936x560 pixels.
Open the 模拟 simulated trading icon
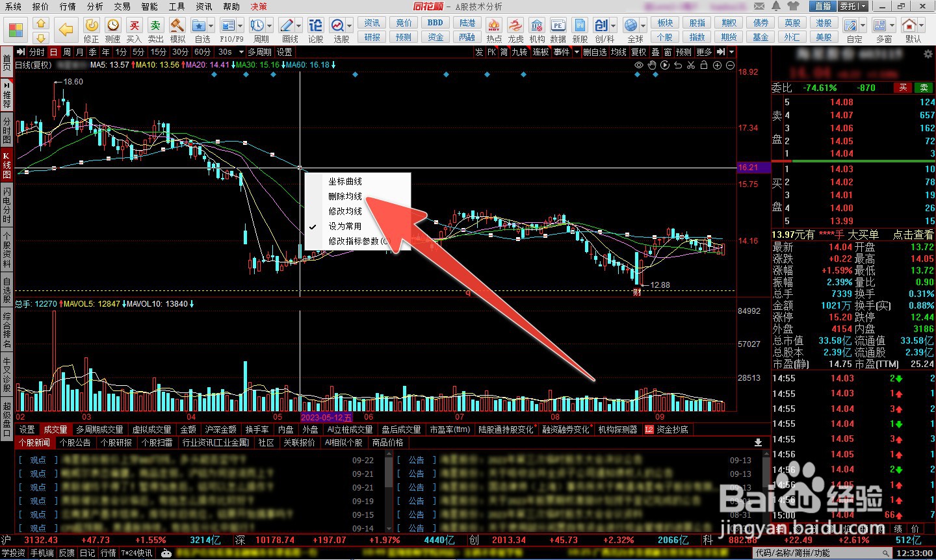(x=177, y=30)
